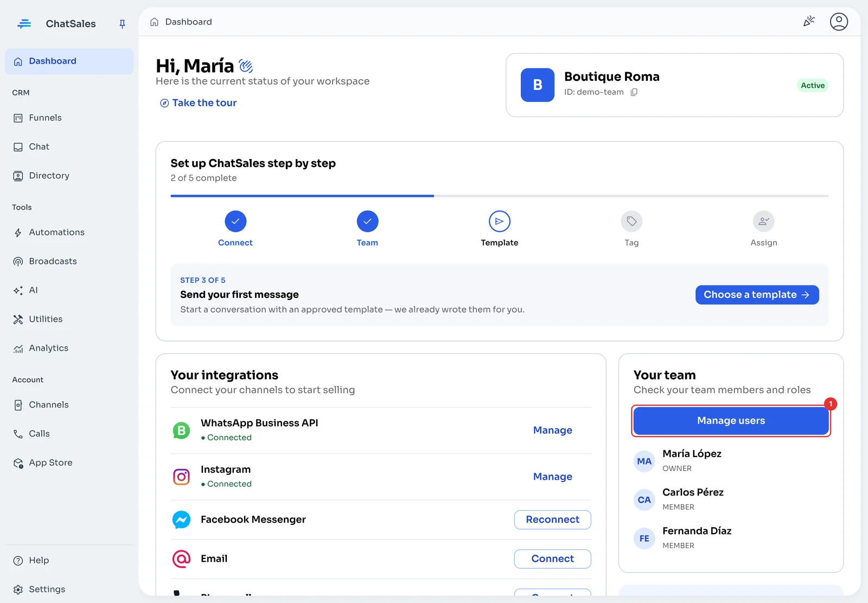Copy the demo-team ID with copy icon
868x603 pixels.
(634, 92)
